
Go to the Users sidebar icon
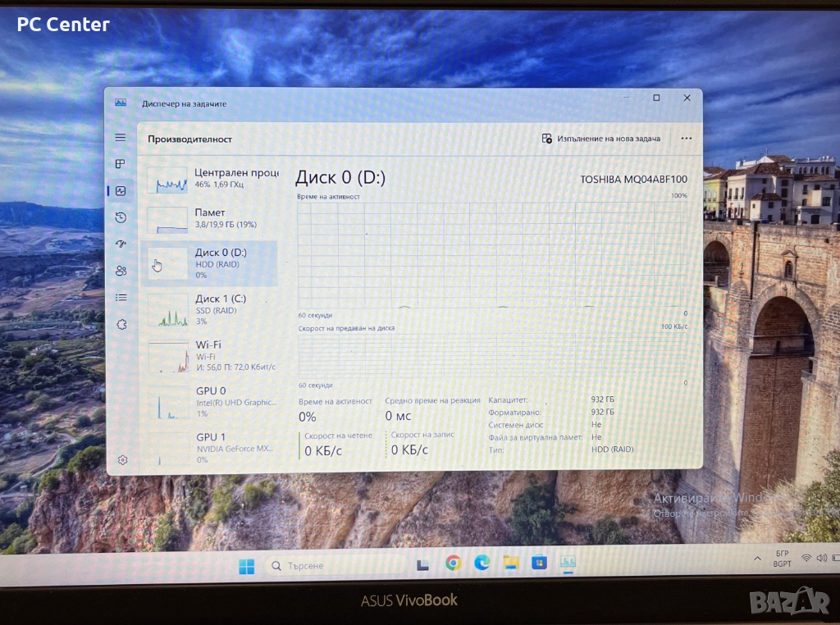[x=121, y=271]
